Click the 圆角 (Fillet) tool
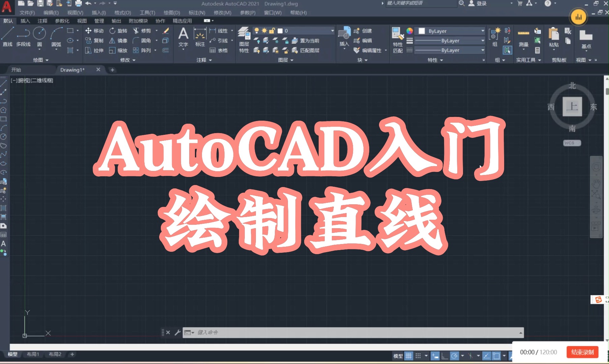Screen dimensions: 609x364 point(142,40)
